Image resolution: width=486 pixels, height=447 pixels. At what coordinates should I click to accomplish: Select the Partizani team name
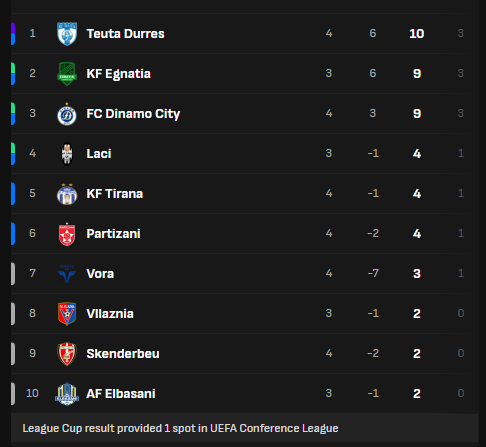(x=113, y=234)
